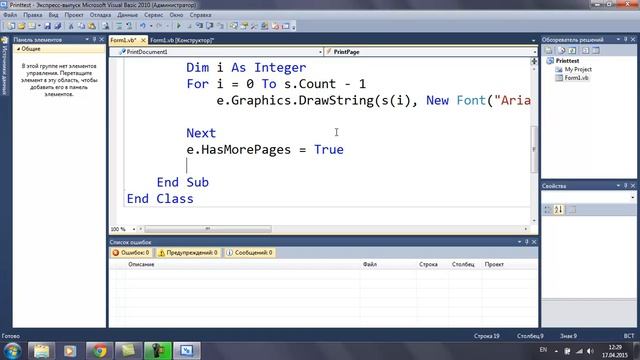Click View Designer icon in Solution Explorer

coord(596,51)
